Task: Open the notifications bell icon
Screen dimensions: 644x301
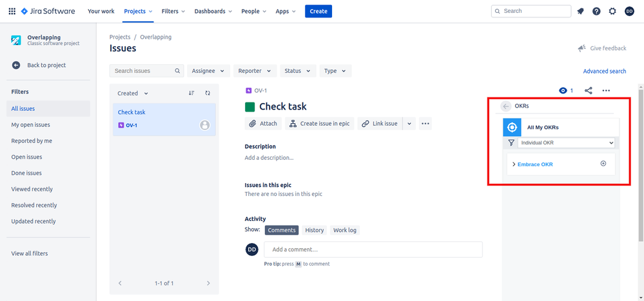Action: click(x=580, y=11)
